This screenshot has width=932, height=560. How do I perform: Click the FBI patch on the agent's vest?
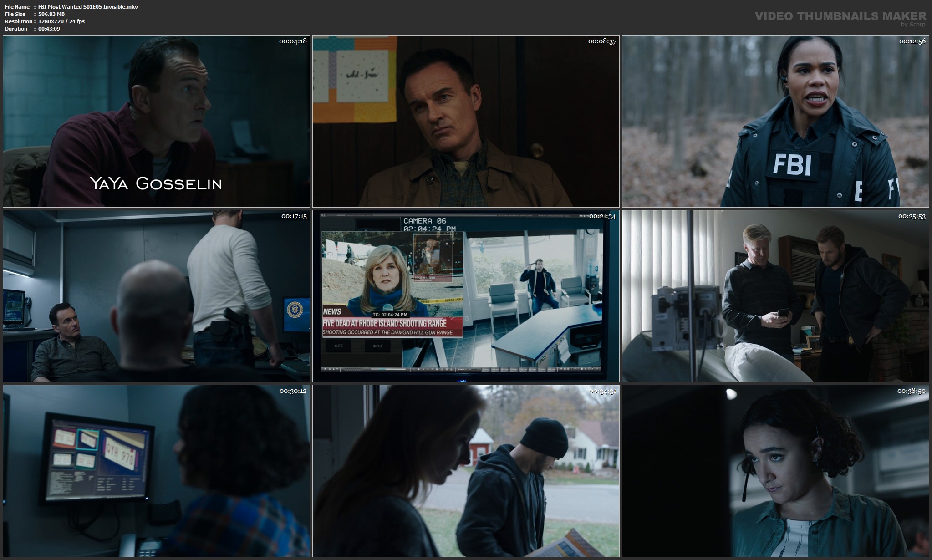pos(793,165)
